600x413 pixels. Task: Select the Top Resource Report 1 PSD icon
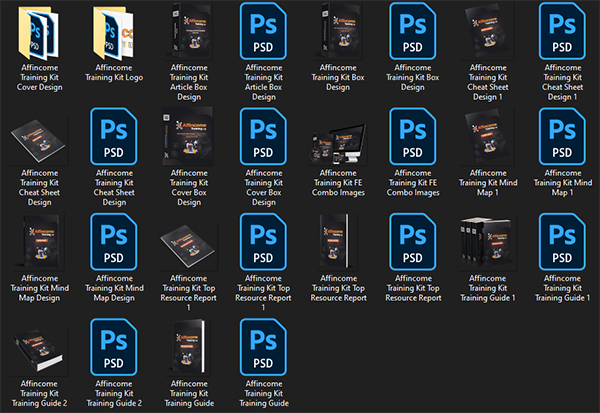(263, 242)
